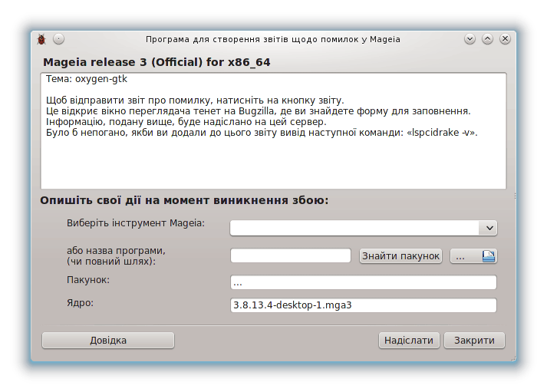Image resolution: width=547 pixels, height=392 pixels.
Task: Click the round pin button in title bar
Action: (x=58, y=39)
